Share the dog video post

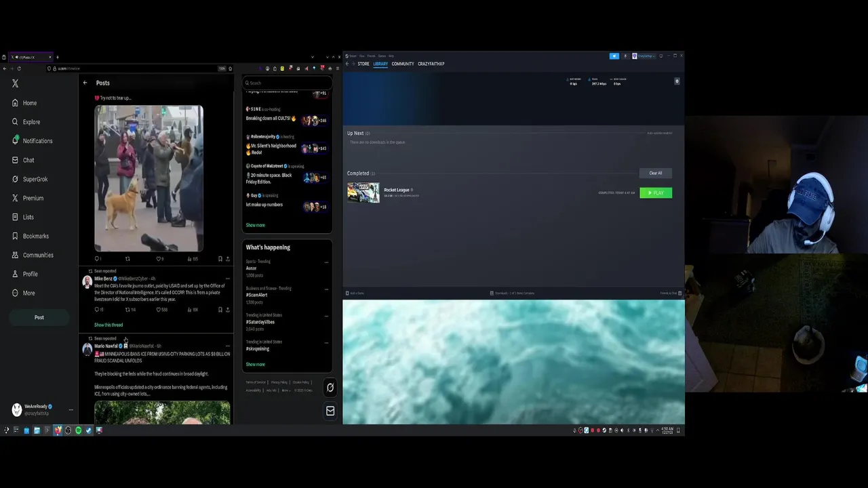[227, 259]
